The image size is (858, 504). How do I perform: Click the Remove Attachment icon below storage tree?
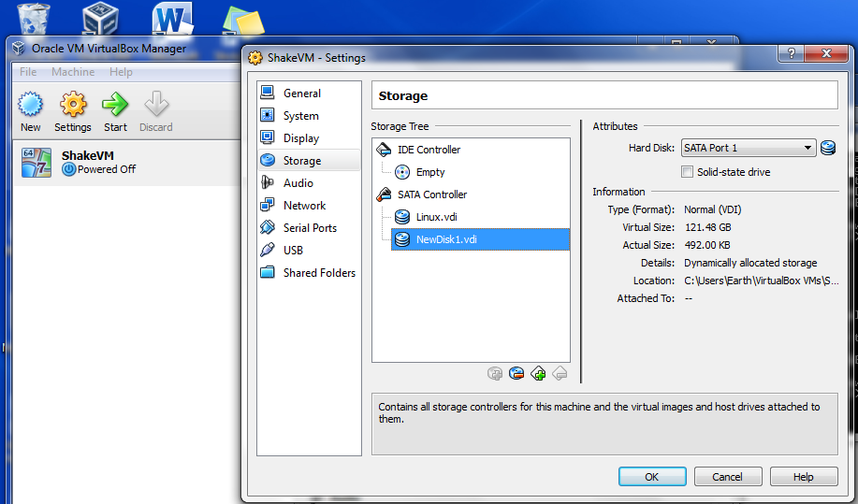coord(516,374)
